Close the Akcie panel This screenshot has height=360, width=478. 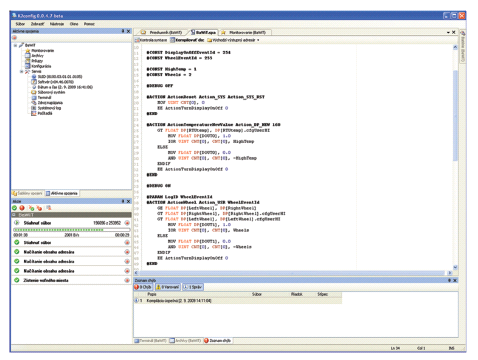128,201
